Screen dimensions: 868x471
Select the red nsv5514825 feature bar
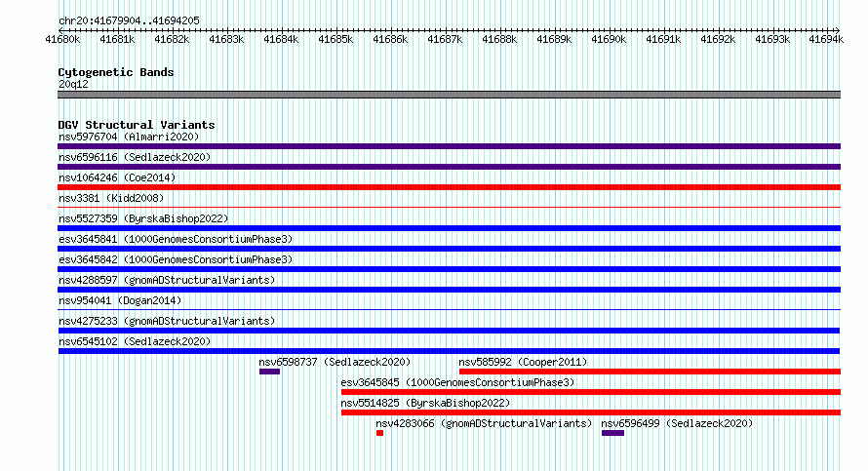(x=591, y=412)
